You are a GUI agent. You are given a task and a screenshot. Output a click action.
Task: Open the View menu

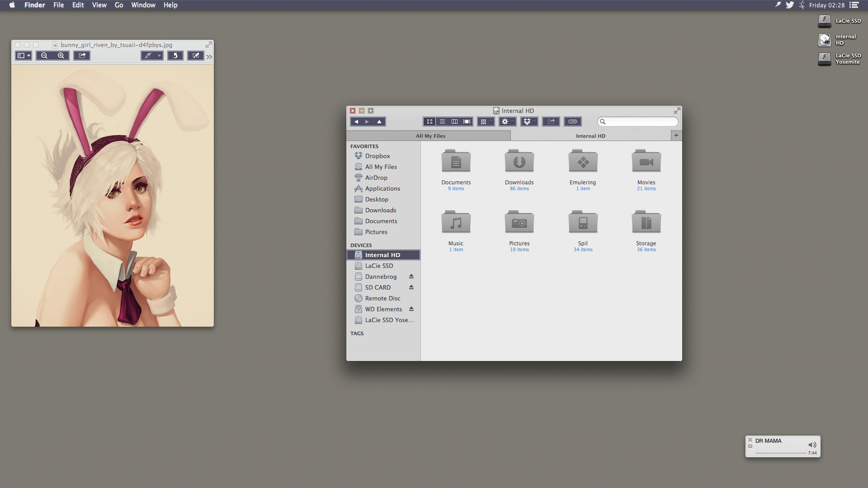pos(99,5)
